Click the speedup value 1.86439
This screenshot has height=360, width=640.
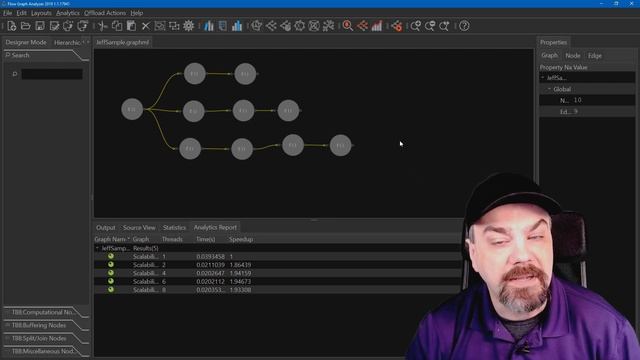[240, 265]
